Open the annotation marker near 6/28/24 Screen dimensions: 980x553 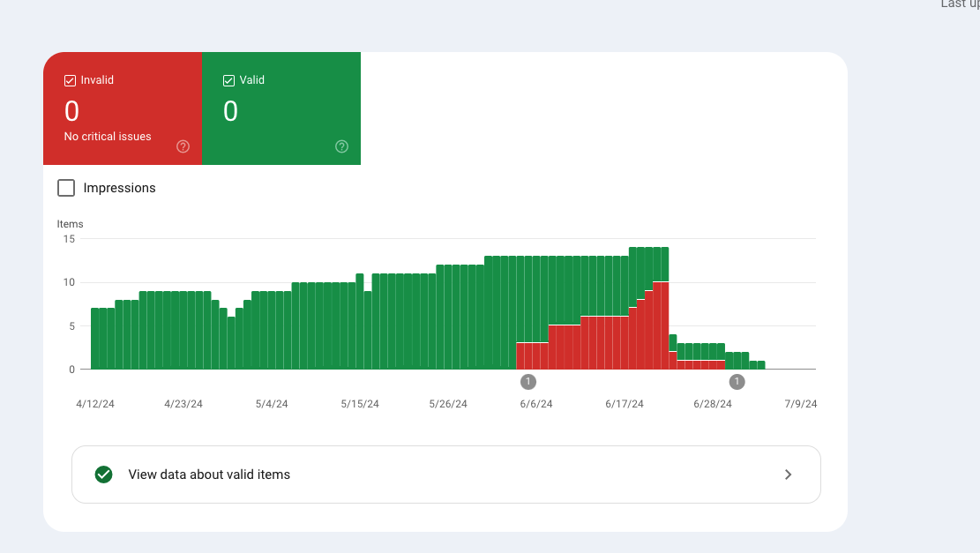coord(737,382)
